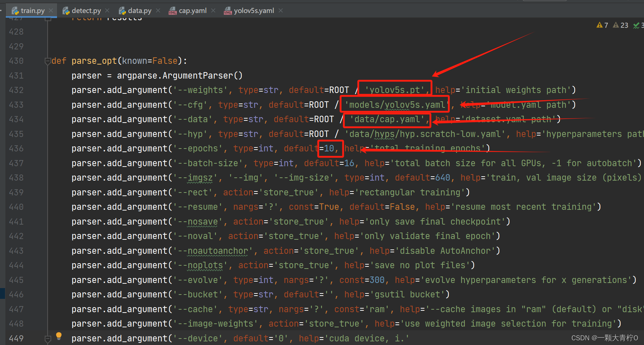Close the train.py tab
The width and height of the screenshot is (644, 345).
(51, 10)
